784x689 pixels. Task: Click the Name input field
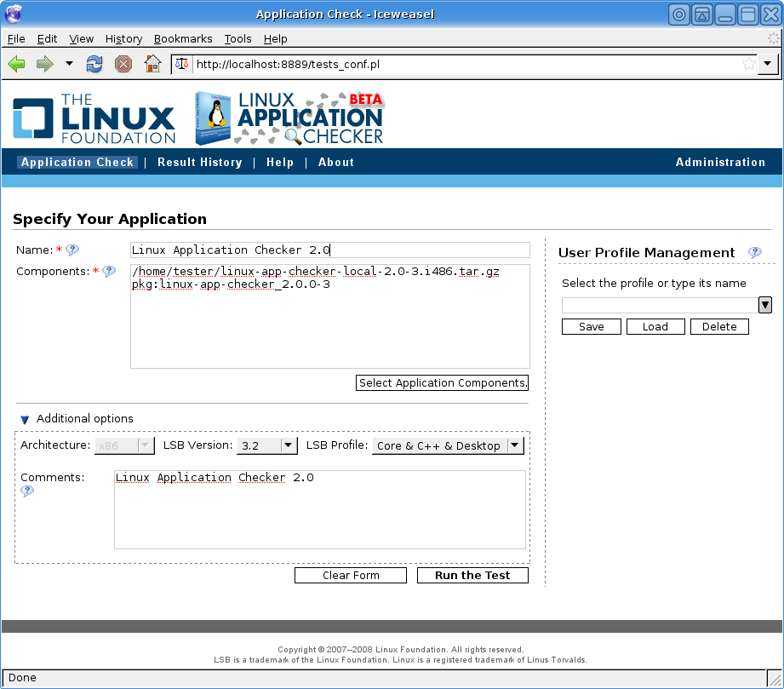coord(330,250)
